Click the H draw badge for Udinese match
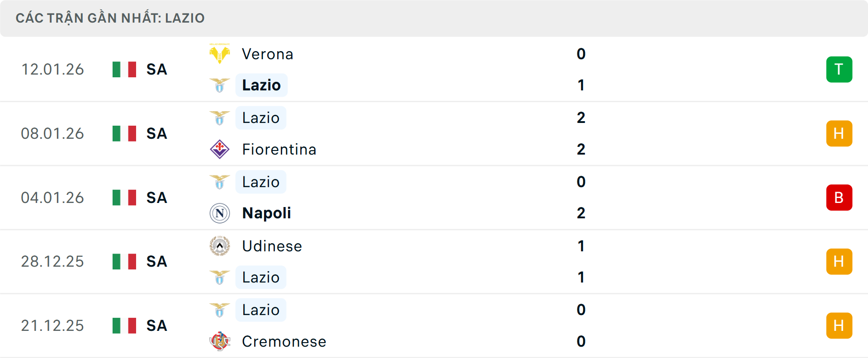 (x=839, y=261)
